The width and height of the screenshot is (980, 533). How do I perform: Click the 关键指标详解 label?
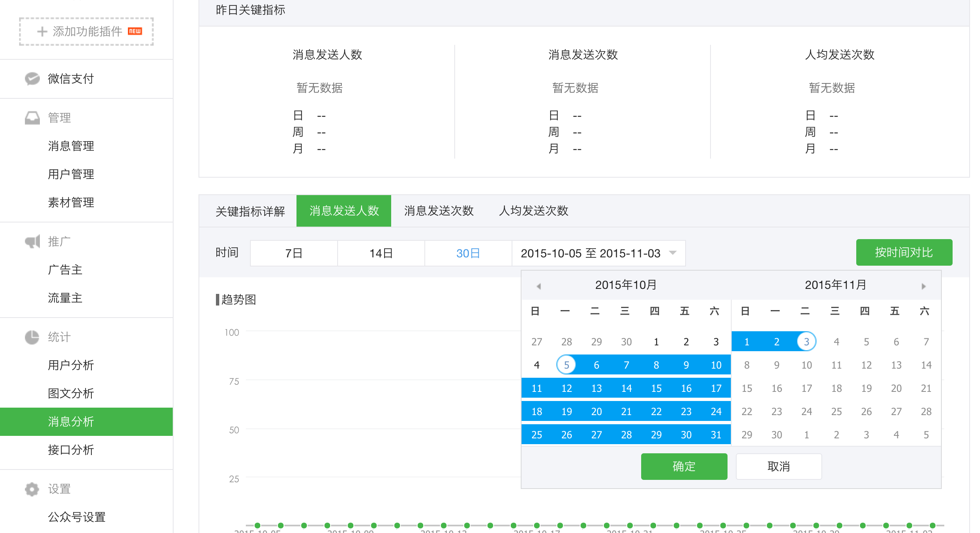point(250,212)
